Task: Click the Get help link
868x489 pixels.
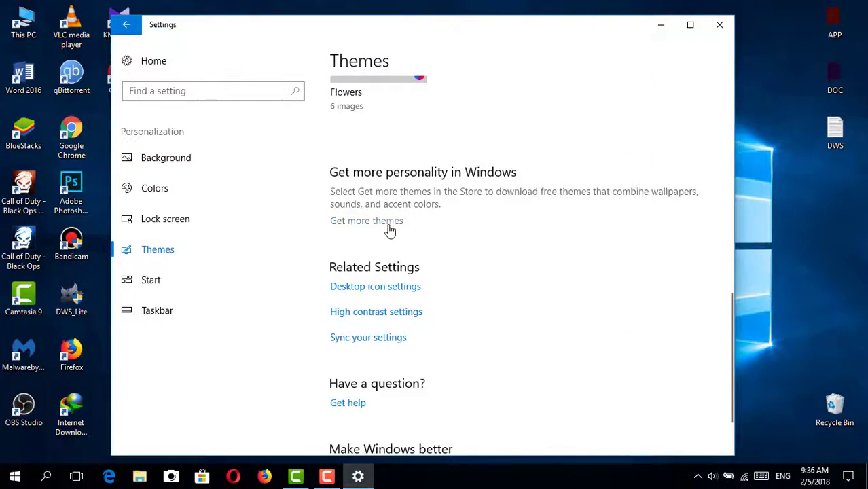Action: pyautogui.click(x=347, y=403)
